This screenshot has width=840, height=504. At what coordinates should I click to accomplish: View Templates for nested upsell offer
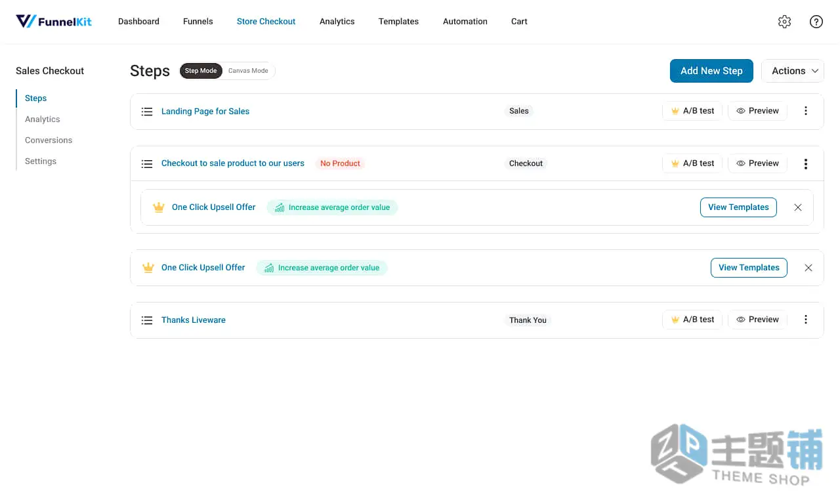pyautogui.click(x=738, y=207)
